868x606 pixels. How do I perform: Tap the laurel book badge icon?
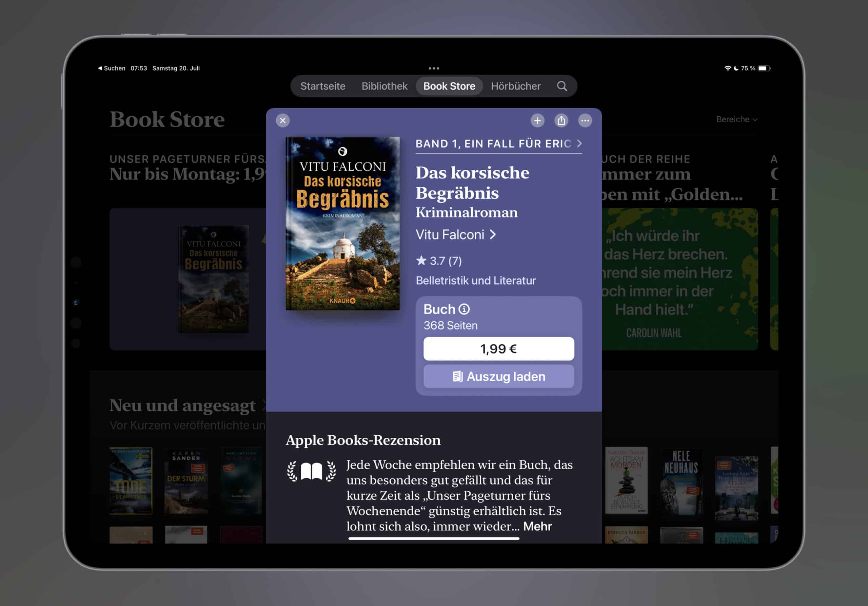click(311, 471)
